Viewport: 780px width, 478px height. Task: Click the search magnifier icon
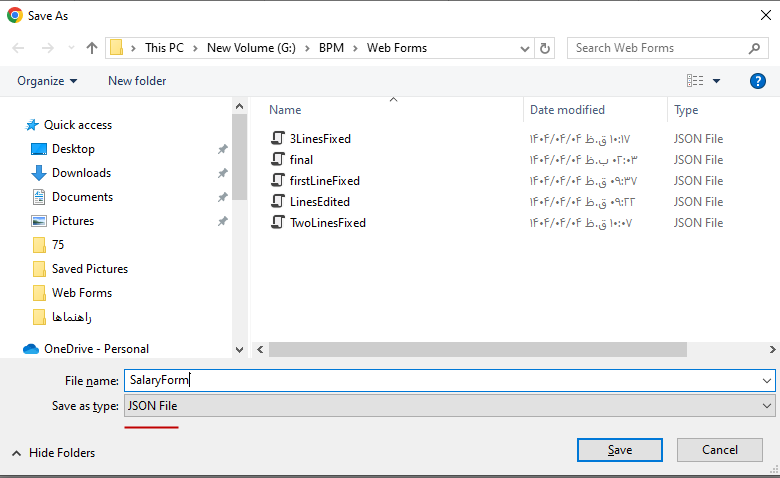pos(755,48)
